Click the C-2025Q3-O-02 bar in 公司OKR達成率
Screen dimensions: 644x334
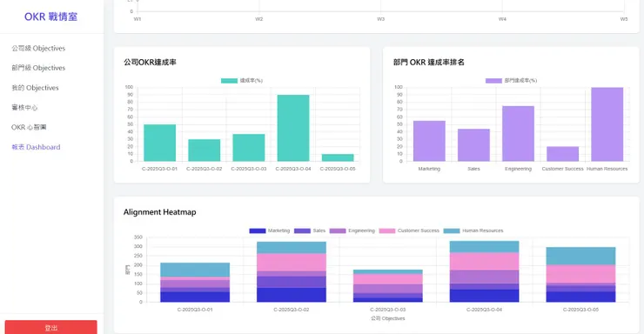(205, 150)
